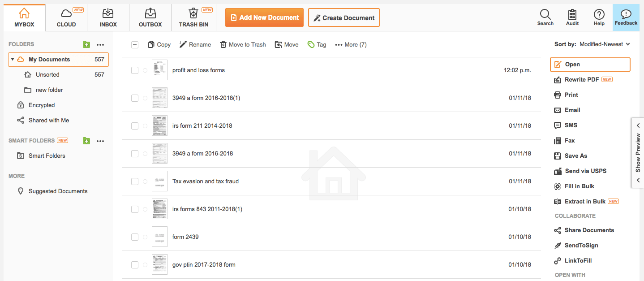Click the Audit clipboard icon
The height and width of the screenshot is (281, 644).
click(x=572, y=14)
